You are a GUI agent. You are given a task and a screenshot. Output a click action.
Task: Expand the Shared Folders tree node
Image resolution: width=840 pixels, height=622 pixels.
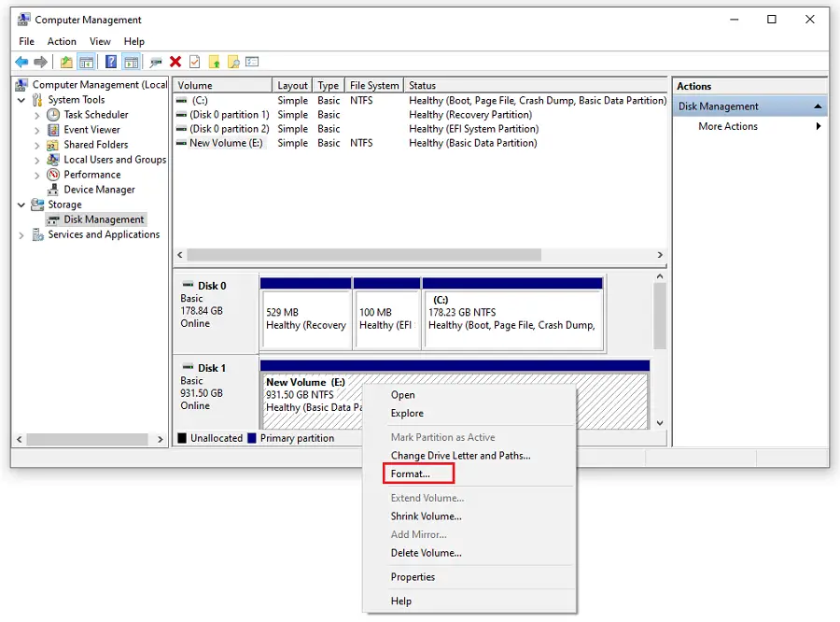click(37, 145)
